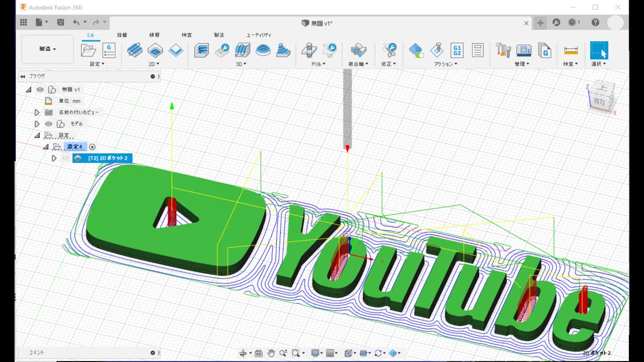This screenshot has height=362, width=644.
Task: Collapse the 設定 tree node
Action: click(x=37, y=135)
